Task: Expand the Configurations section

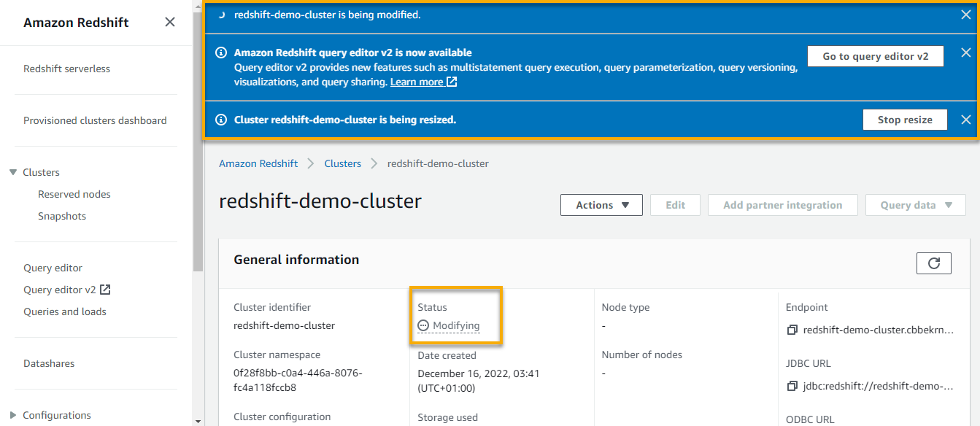Action: coord(13,415)
